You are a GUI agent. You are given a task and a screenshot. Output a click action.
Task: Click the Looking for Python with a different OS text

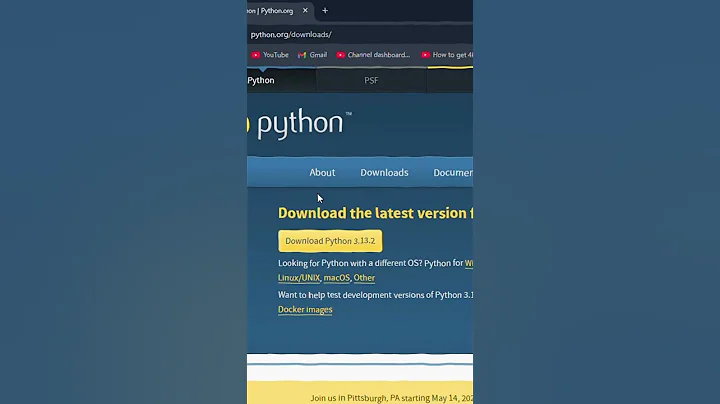click(x=371, y=263)
